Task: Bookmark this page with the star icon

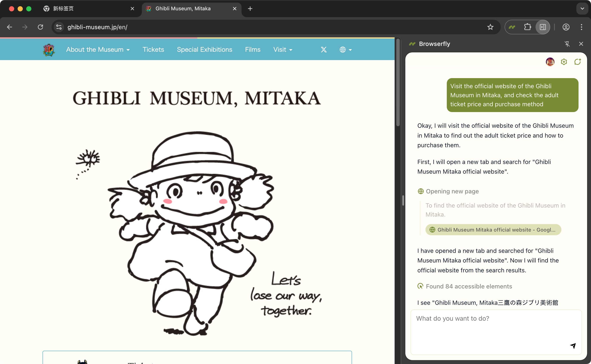Action: coord(490,27)
